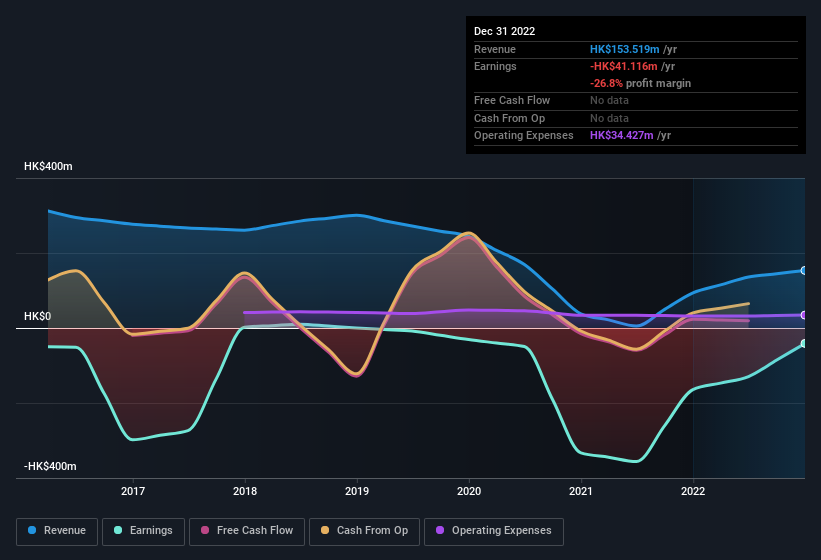Click the Earnings tooltip row label
This screenshot has width=821, height=560.
(x=495, y=66)
